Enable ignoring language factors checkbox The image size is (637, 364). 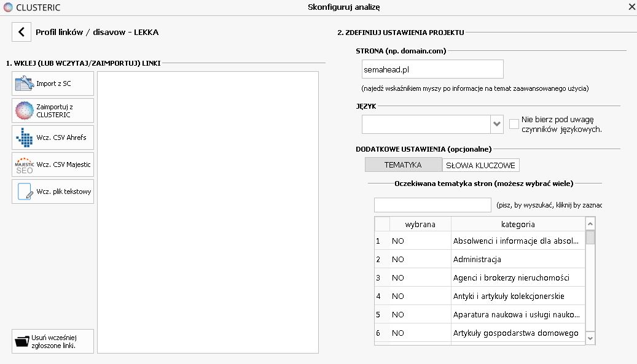(x=515, y=124)
